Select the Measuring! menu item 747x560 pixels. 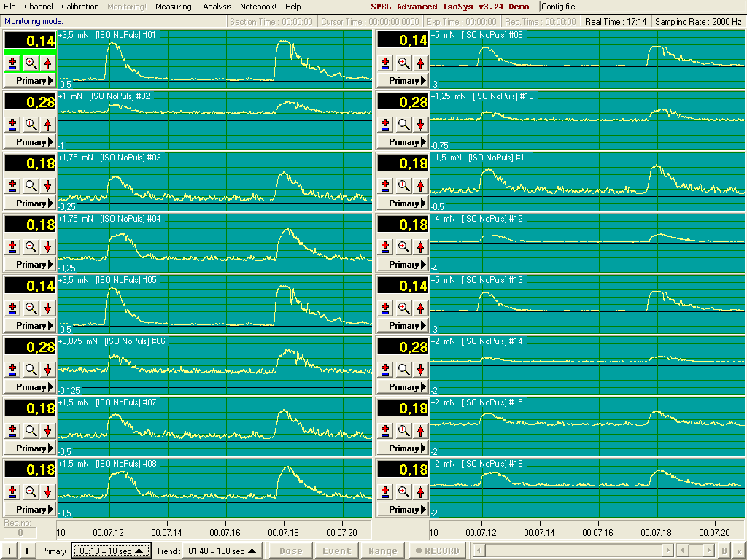[x=174, y=7]
